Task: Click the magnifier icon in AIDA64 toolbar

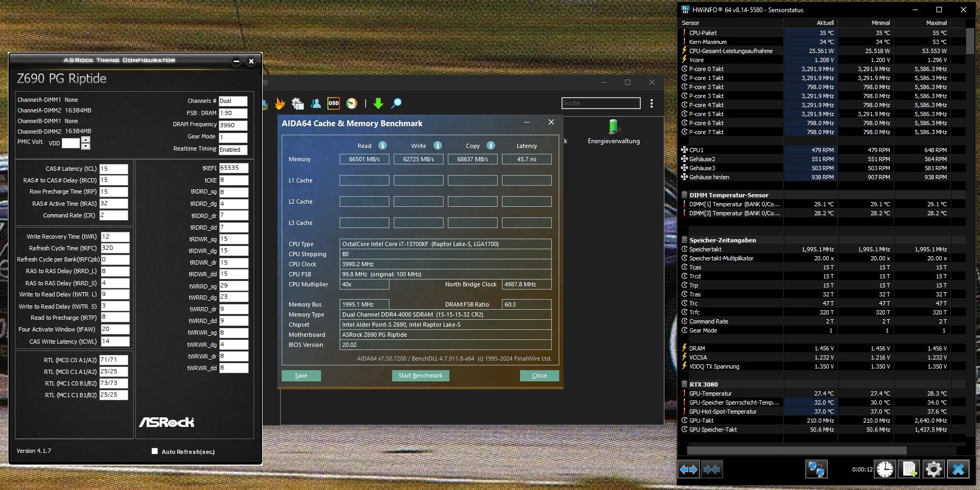Action: [396, 103]
